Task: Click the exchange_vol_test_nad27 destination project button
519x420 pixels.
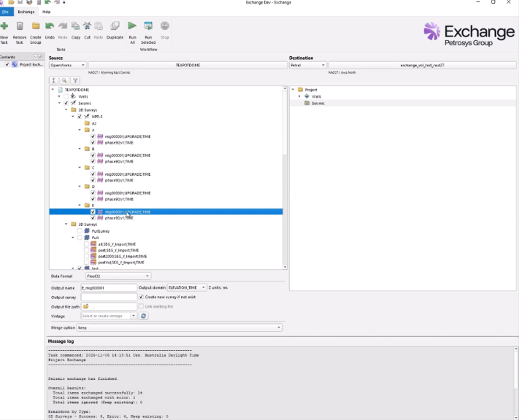Action: pyautogui.click(x=422, y=65)
